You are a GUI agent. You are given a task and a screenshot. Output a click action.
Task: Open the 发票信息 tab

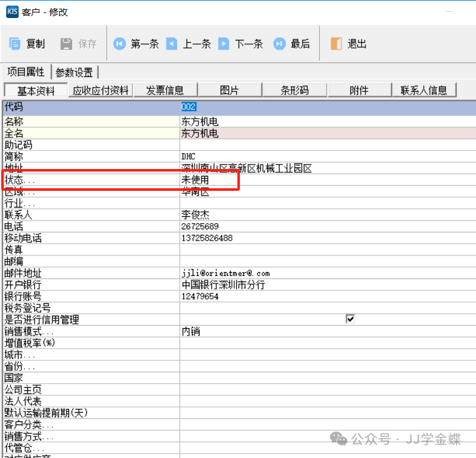165,91
